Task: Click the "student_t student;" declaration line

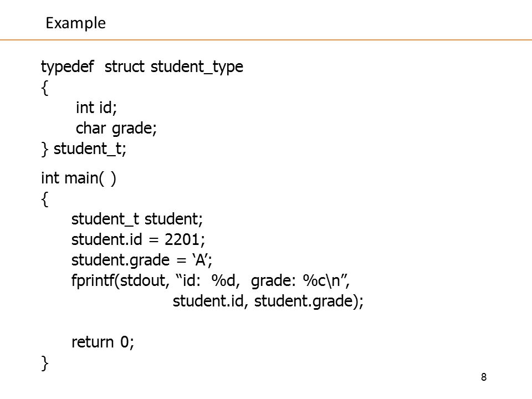Action: pos(137,219)
